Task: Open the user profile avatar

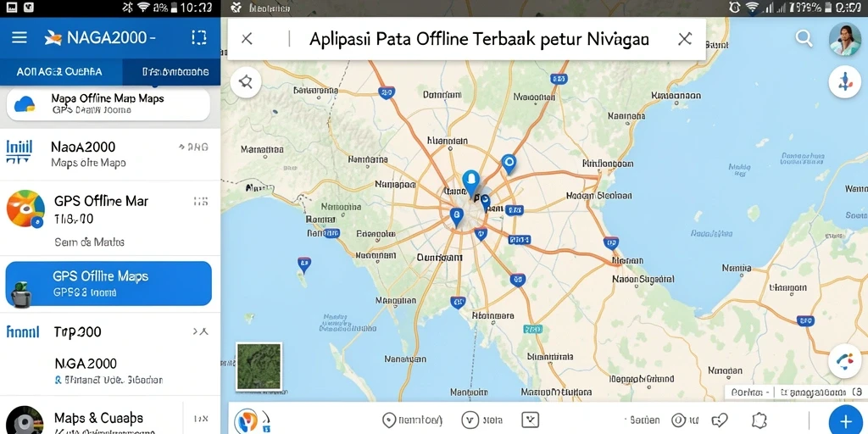Action: coord(845,39)
